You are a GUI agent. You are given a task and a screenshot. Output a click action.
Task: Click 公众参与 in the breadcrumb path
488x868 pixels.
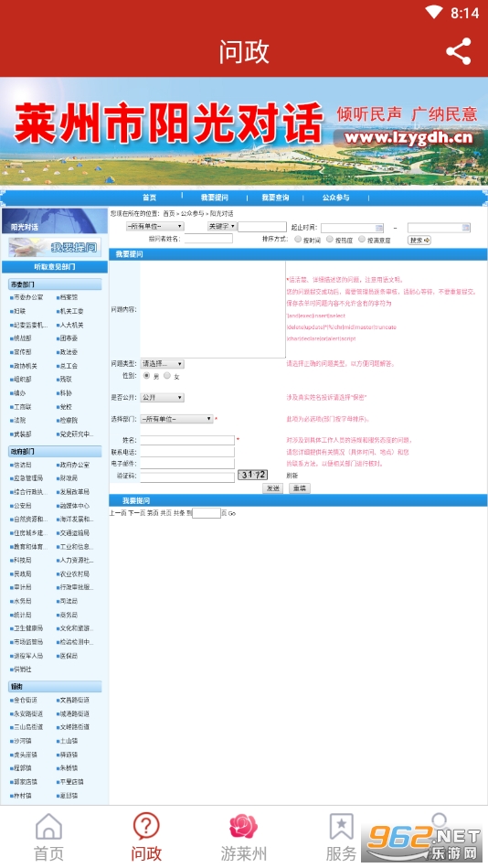coord(193,213)
